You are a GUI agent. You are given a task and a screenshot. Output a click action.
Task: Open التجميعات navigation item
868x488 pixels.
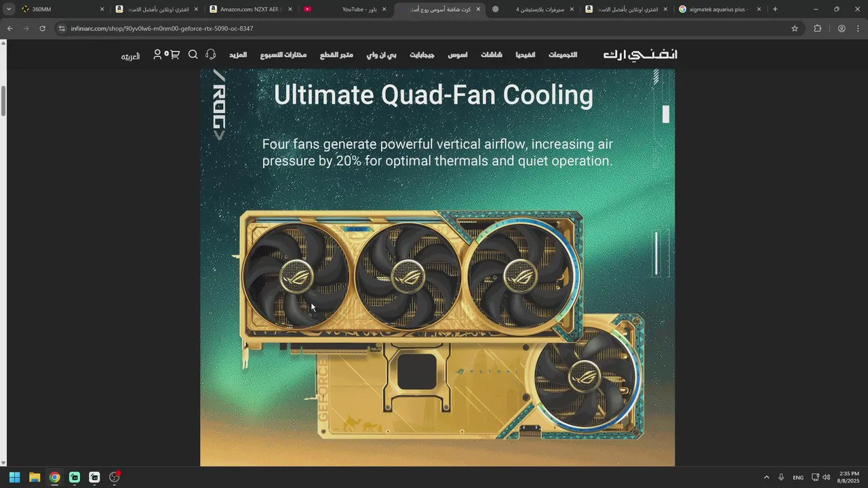(x=563, y=55)
